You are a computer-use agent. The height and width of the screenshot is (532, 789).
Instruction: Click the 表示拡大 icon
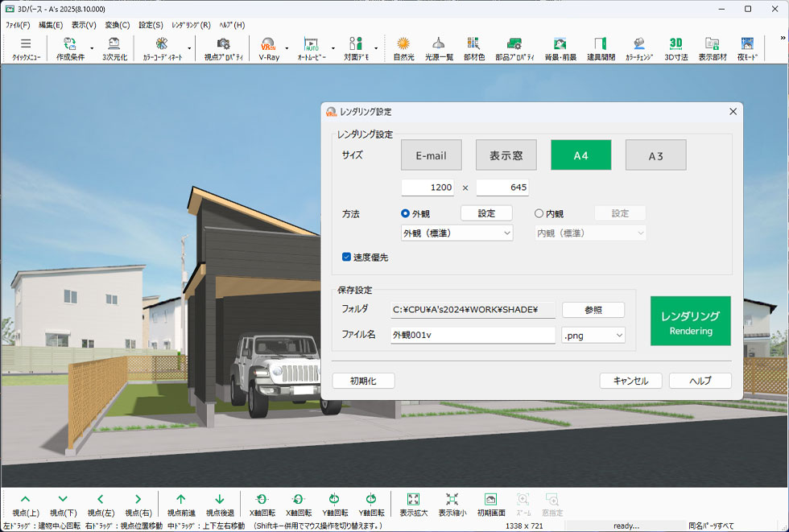click(414, 505)
